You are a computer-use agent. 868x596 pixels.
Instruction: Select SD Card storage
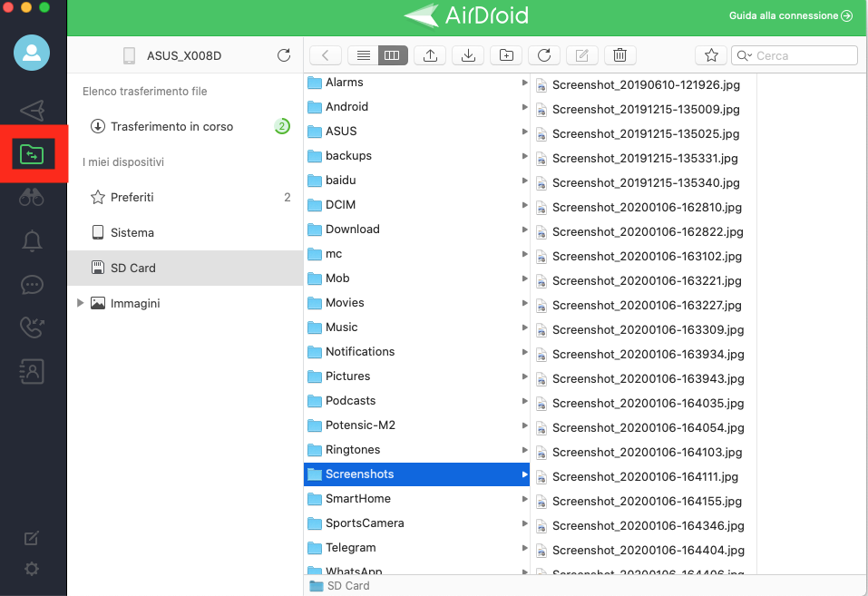pyautogui.click(x=185, y=269)
